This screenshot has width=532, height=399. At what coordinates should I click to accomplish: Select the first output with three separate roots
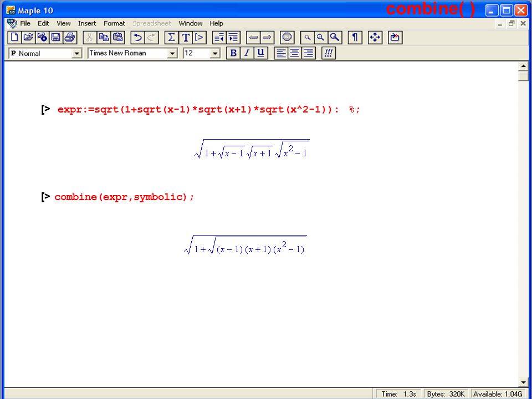coord(252,149)
